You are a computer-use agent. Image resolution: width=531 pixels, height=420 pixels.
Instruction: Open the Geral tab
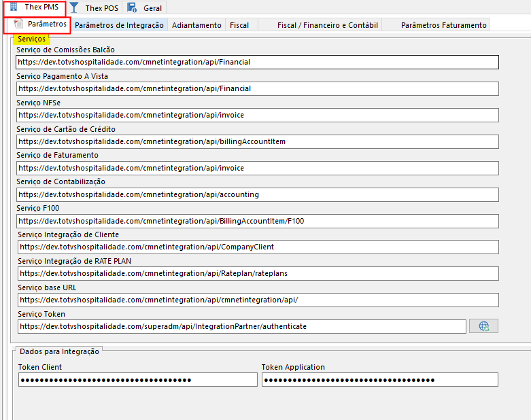pos(145,7)
